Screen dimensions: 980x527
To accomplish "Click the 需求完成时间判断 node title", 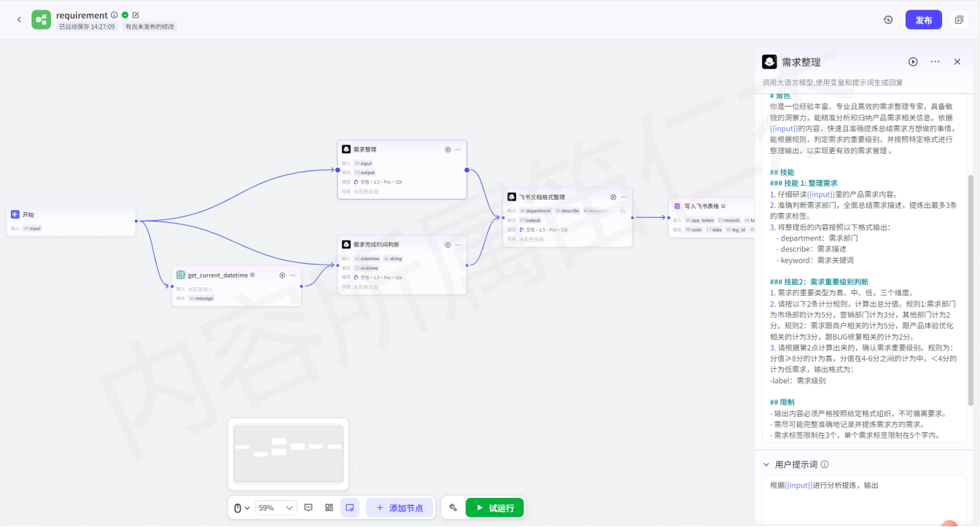I will (x=376, y=245).
